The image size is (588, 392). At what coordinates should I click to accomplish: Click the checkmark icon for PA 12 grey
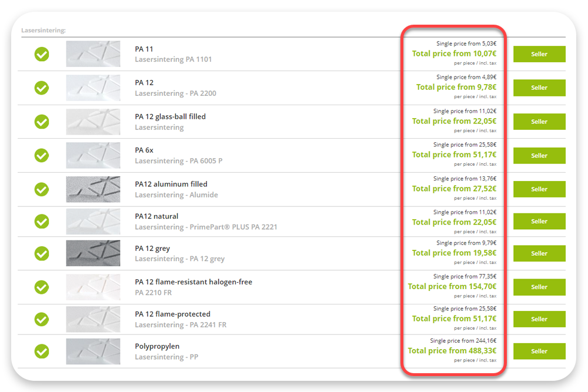click(x=41, y=253)
